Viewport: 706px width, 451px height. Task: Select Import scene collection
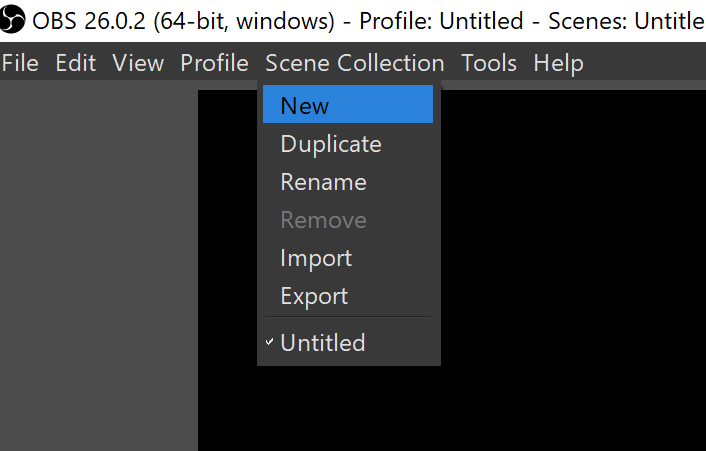click(316, 258)
